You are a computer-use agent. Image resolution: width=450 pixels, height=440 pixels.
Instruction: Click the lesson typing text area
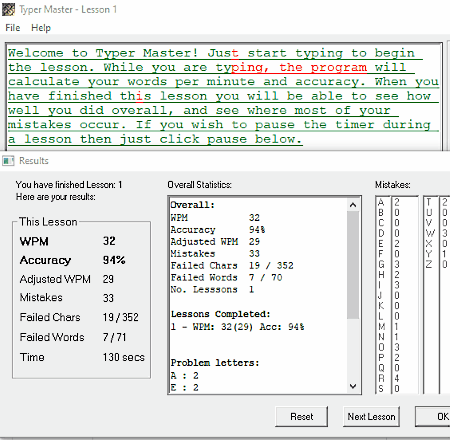pyautogui.click(x=223, y=96)
